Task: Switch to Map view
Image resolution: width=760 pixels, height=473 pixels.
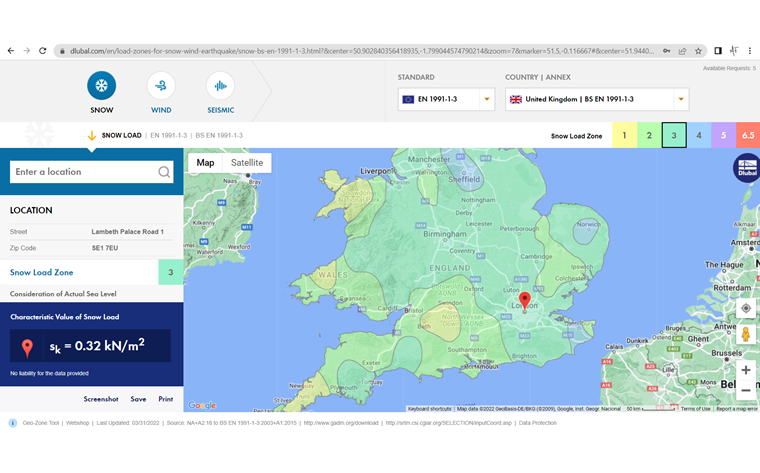Action: [x=205, y=162]
